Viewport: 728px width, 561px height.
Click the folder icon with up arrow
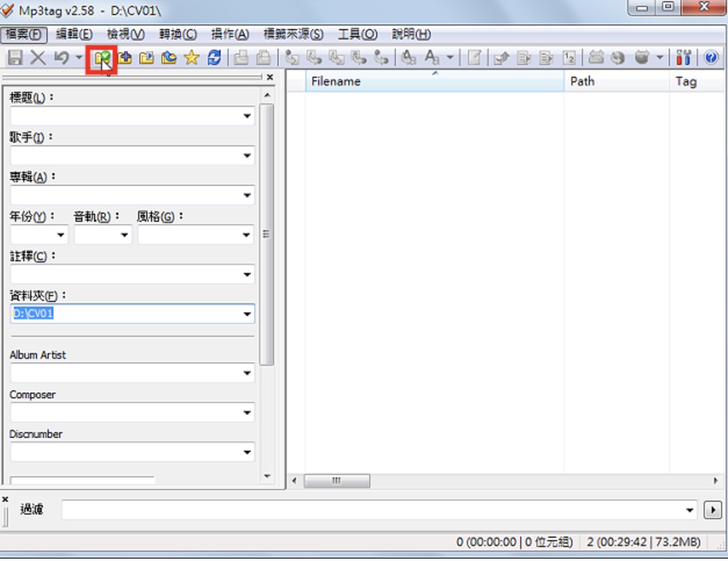click(169, 57)
